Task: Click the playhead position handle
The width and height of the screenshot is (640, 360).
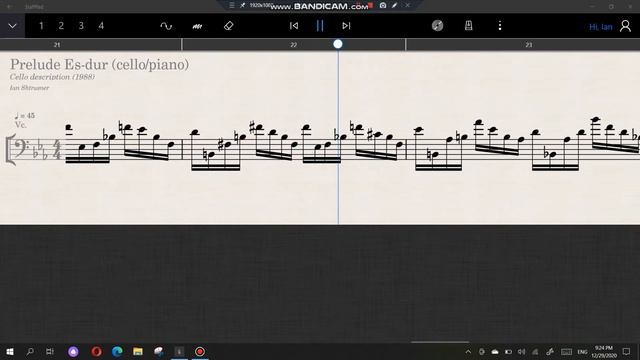Action: (x=338, y=44)
